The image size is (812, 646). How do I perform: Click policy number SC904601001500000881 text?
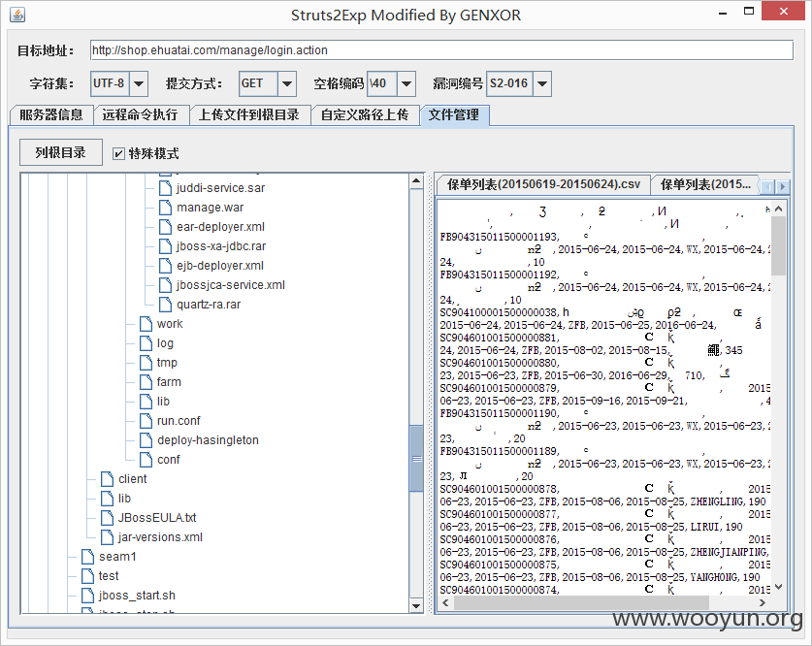click(x=500, y=338)
